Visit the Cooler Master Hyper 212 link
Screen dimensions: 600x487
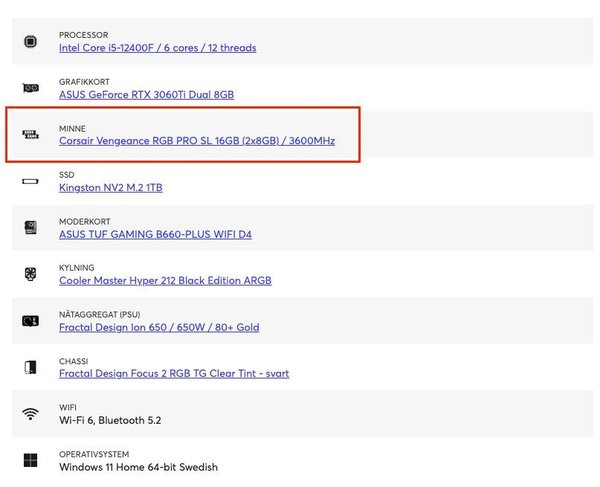pos(165,281)
